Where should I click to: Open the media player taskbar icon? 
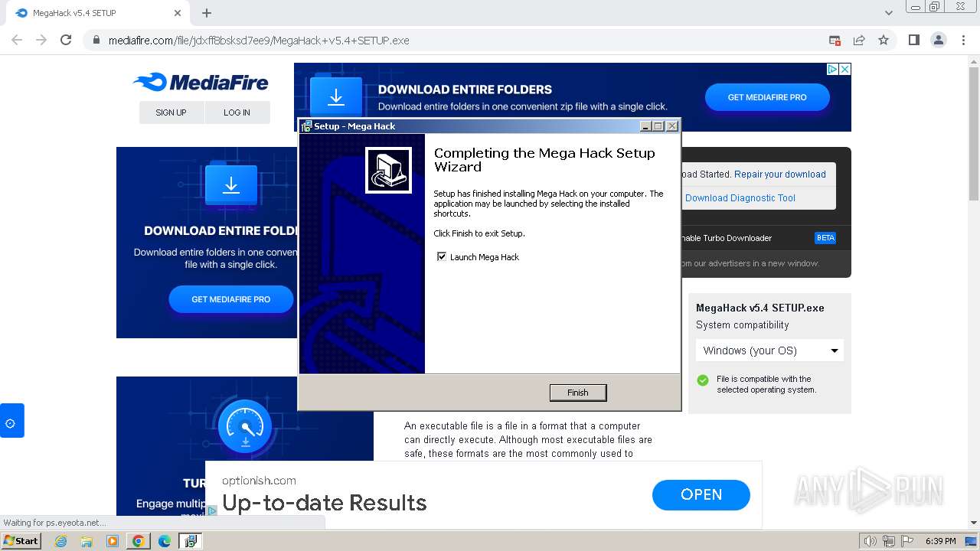click(113, 541)
